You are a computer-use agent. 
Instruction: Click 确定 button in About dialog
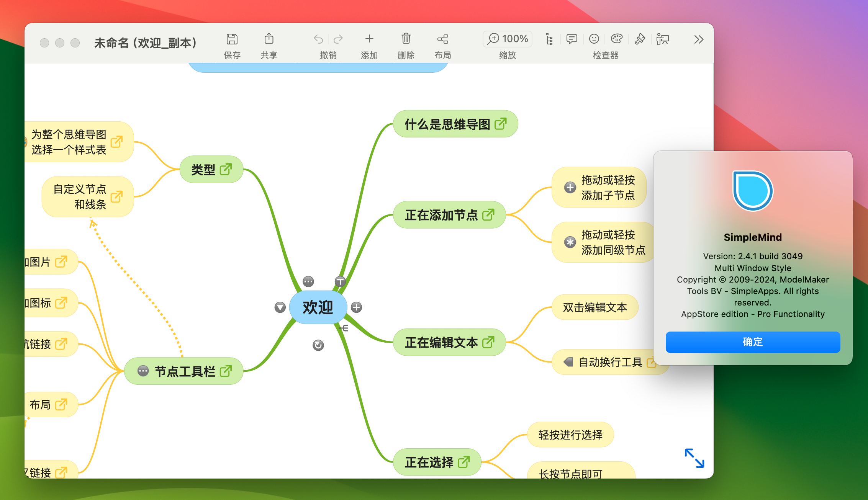click(x=753, y=342)
